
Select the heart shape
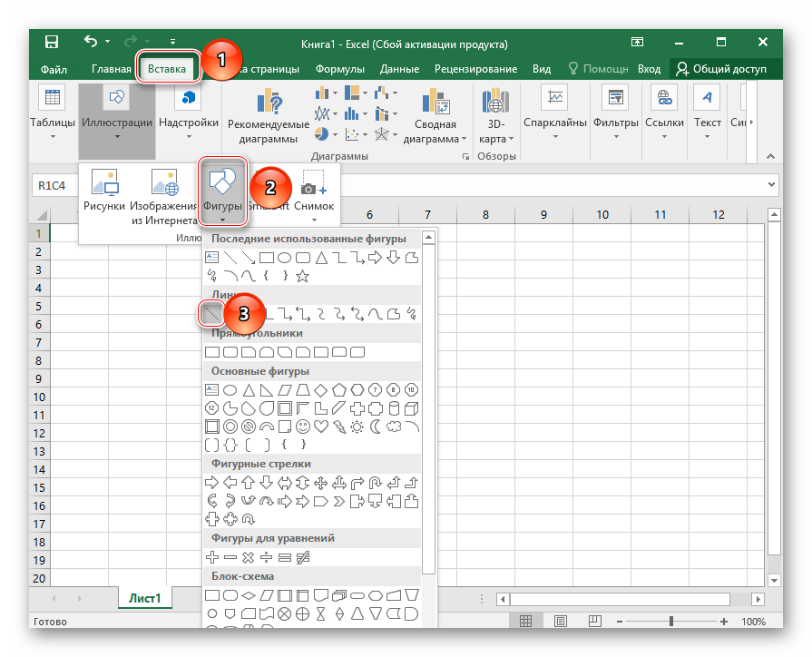[x=321, y=427]
